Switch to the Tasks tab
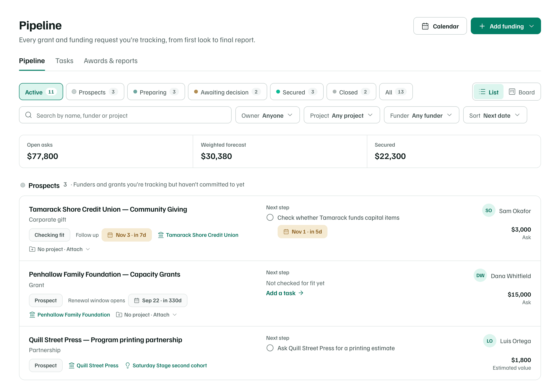Image resolution: width=560 pixels, height=392 pixels. pyautogui.click(x=64, y=61)
